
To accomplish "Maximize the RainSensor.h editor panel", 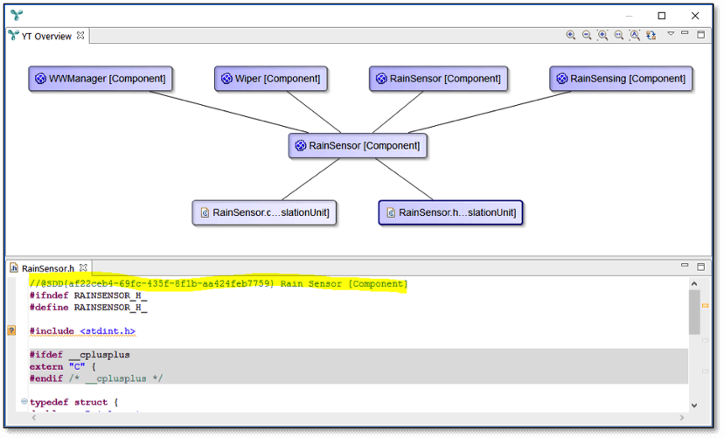I will (x=701, y=267).
